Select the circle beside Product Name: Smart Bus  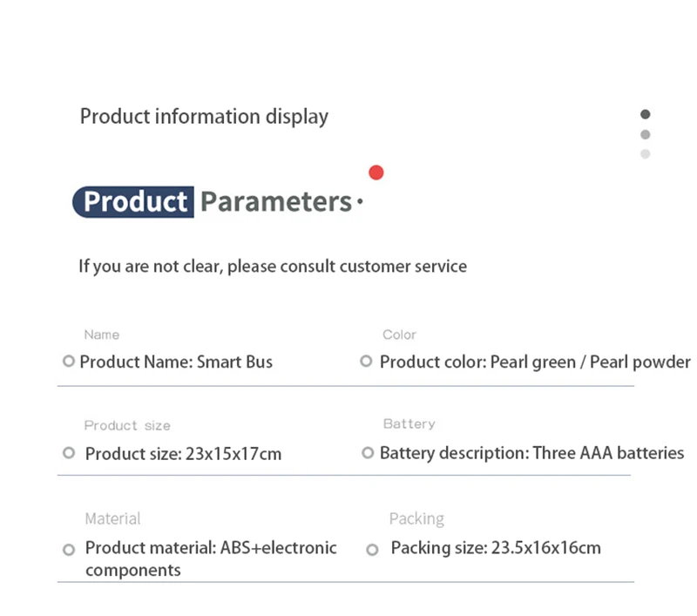coord(69,362)
